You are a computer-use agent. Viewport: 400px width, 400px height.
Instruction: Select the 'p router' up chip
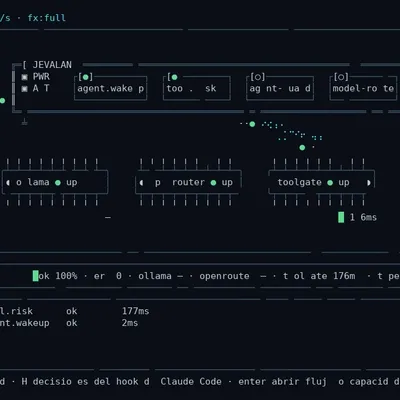click(x=188, y=182)
